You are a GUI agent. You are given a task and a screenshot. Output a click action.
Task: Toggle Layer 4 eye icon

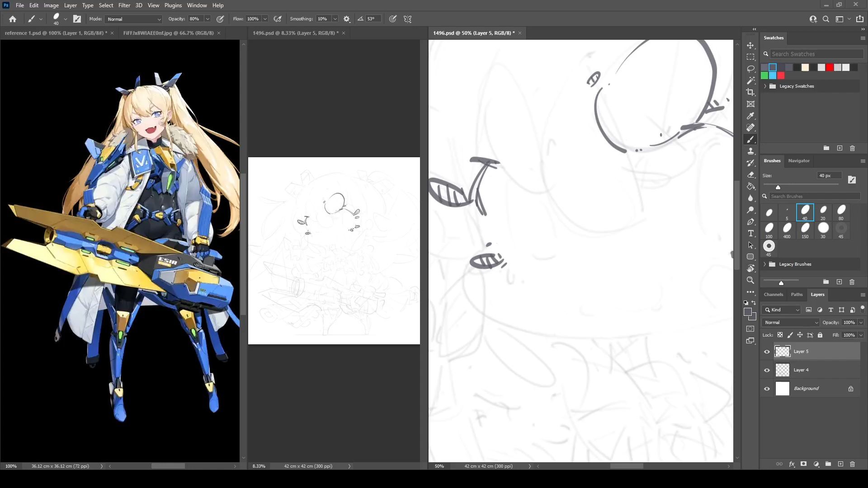[767, 370]
